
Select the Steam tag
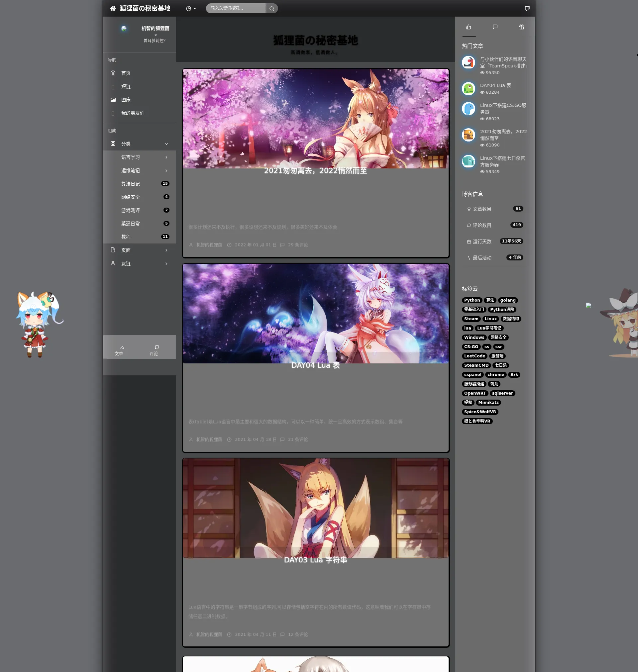point(471,319)
